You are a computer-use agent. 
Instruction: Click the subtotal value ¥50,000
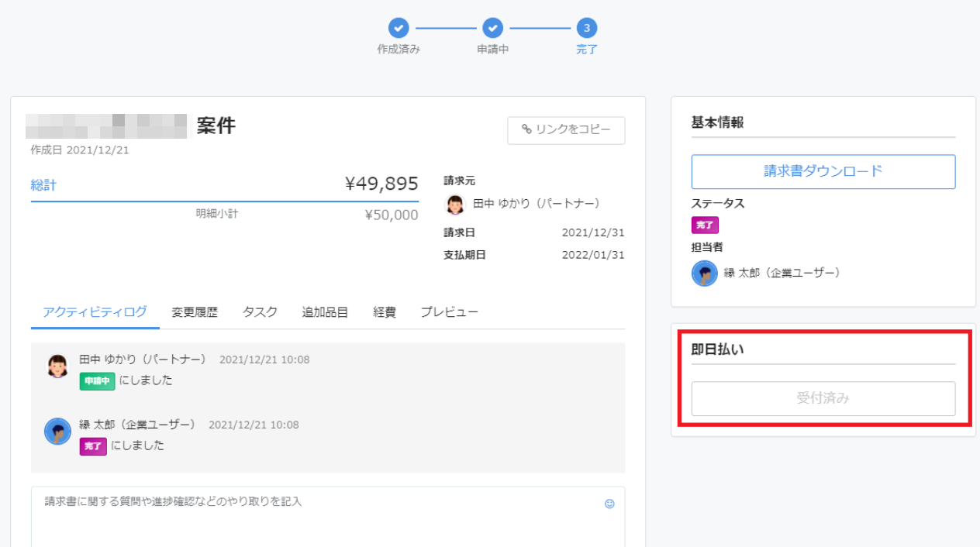[392, 215]
